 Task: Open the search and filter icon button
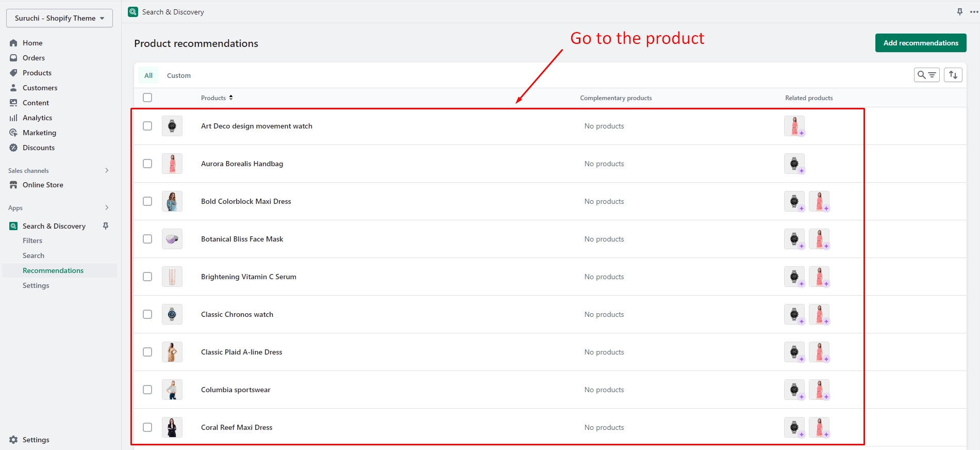point(926,75)
